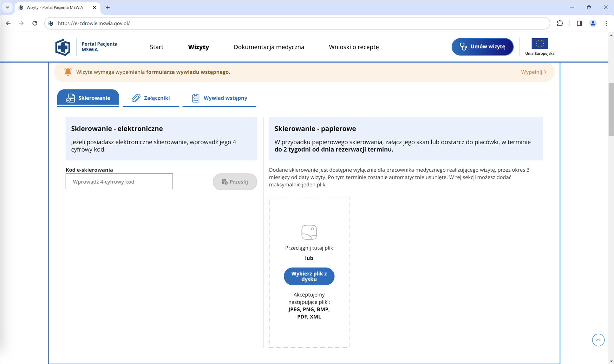Click Wybierz plik z dysku button
The image size is (614, 364).
[x=309, y=277]
